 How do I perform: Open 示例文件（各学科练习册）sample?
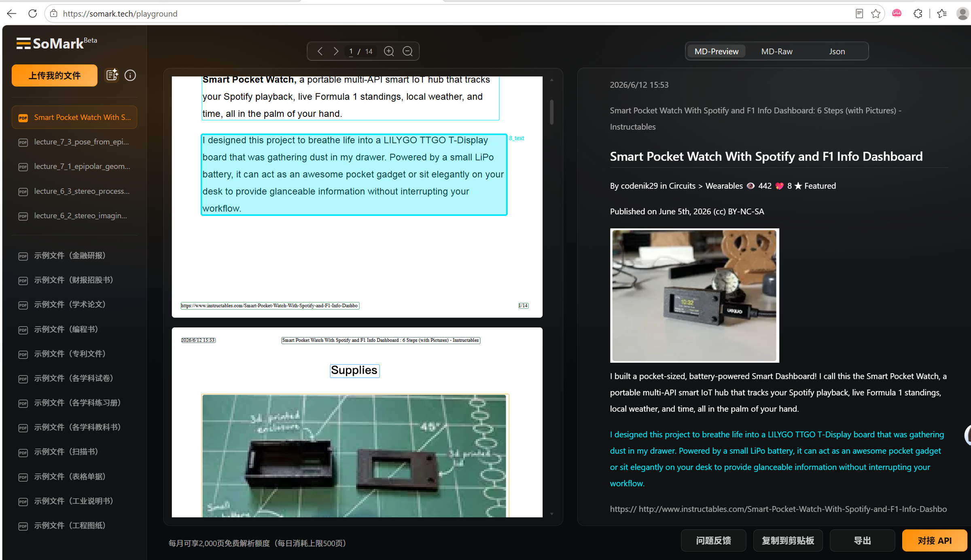pyautogui.click(x=74, y=403)
